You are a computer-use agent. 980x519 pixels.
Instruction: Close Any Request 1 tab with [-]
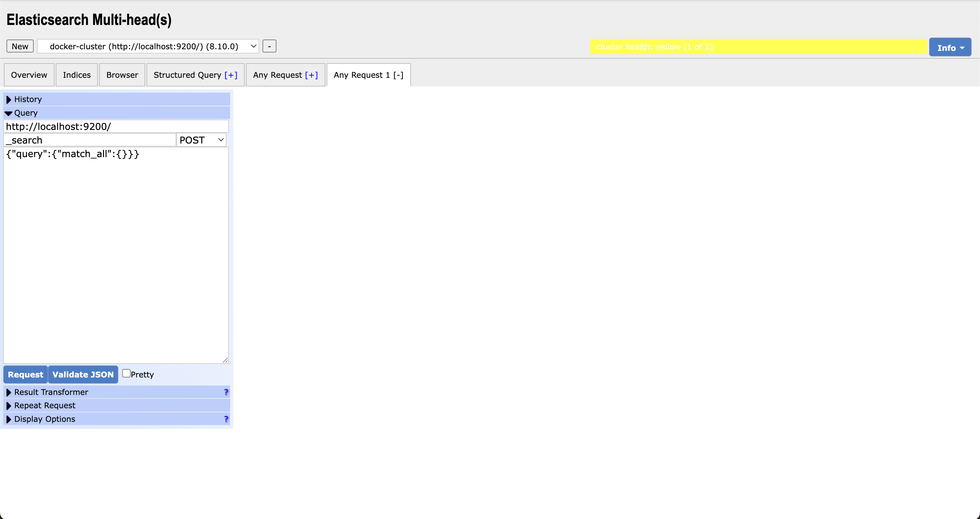coord(398,75)
